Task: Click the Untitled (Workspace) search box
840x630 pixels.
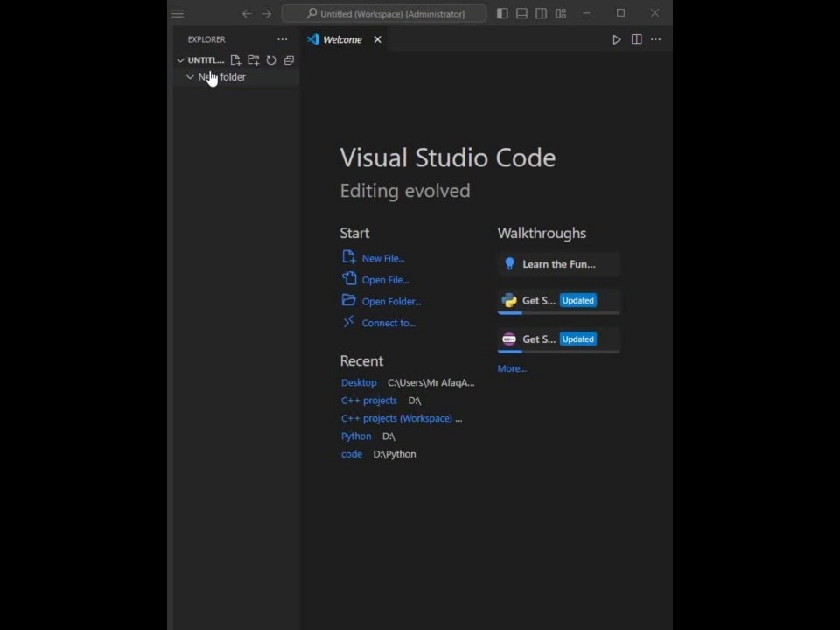Action: coord(384,13)
